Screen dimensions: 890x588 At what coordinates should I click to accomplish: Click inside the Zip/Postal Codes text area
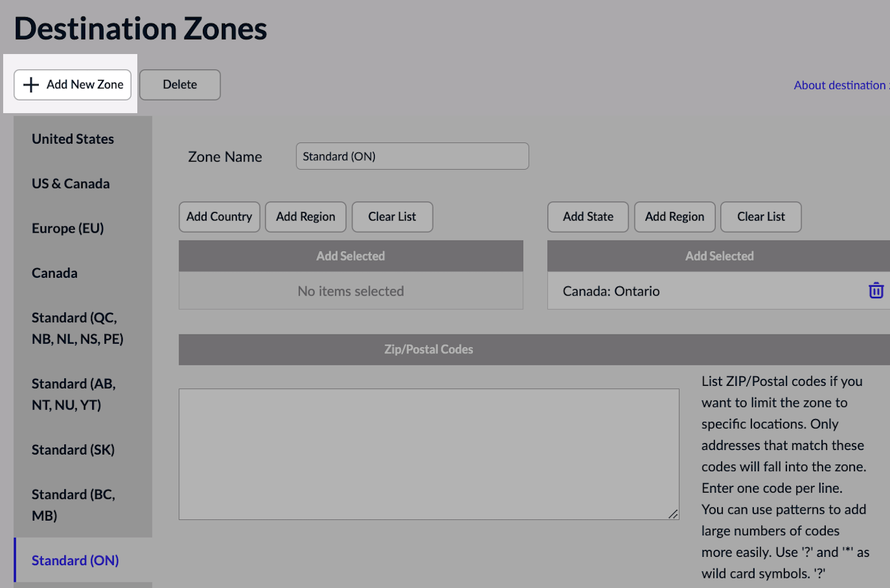coord(428,454)
